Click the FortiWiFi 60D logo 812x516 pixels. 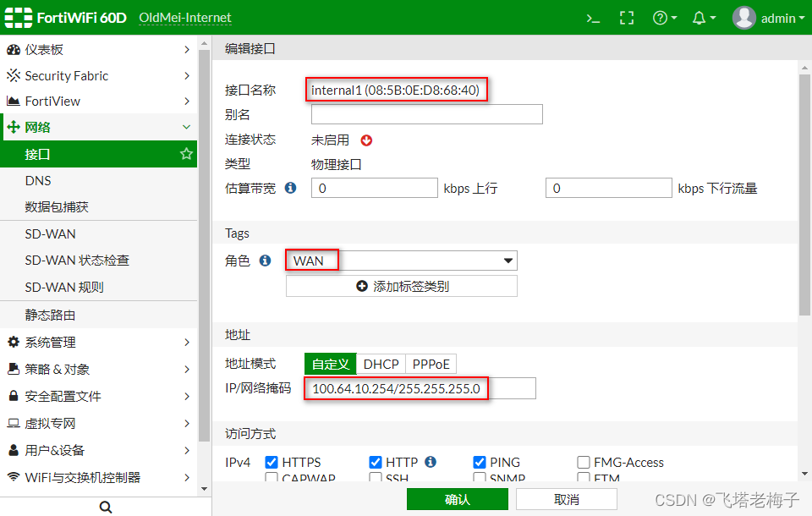tap(65, 18)
